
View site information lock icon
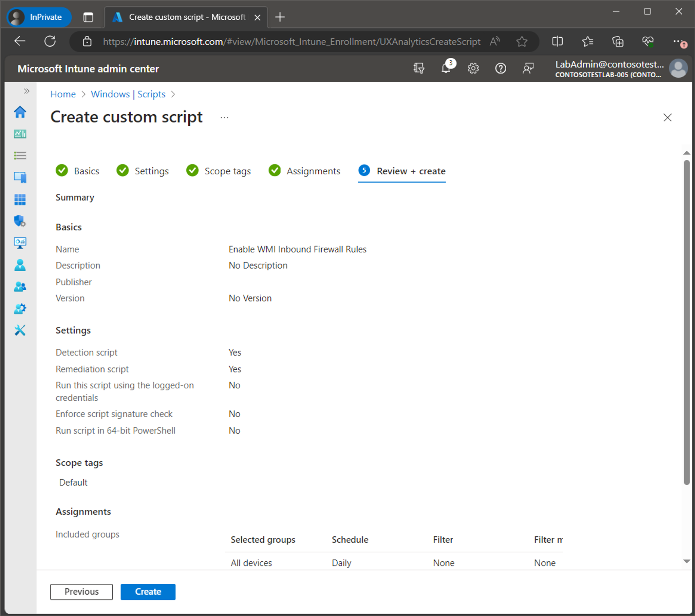click(87, 41)
